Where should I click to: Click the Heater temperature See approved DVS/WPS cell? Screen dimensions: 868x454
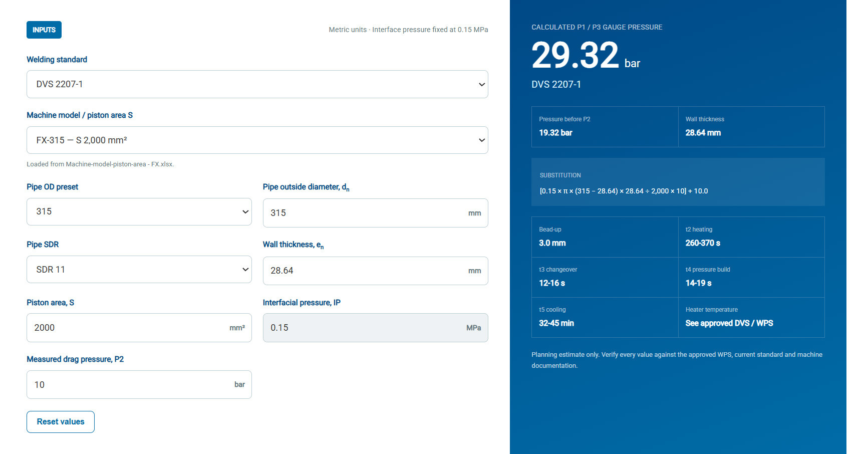click(751, 317)
